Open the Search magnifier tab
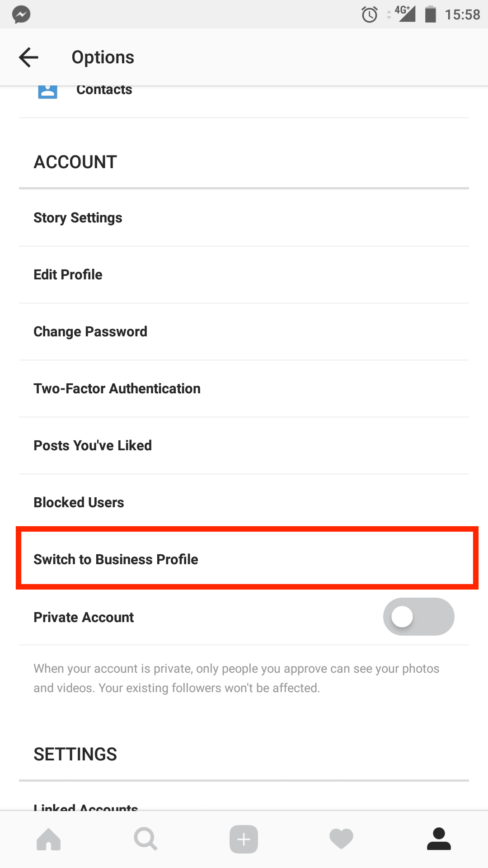This screenshot has height=868, width=488. click(146, 840)
